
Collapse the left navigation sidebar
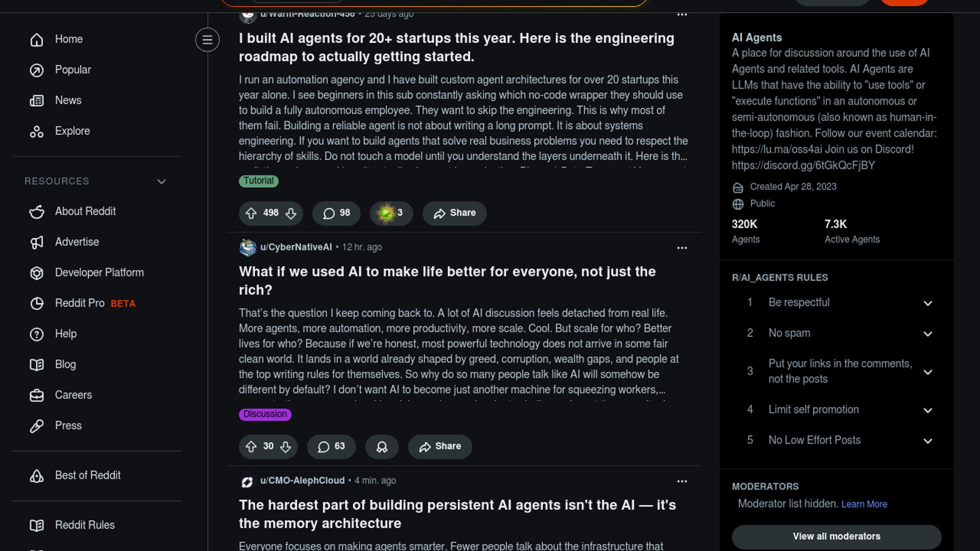[207, 40]
